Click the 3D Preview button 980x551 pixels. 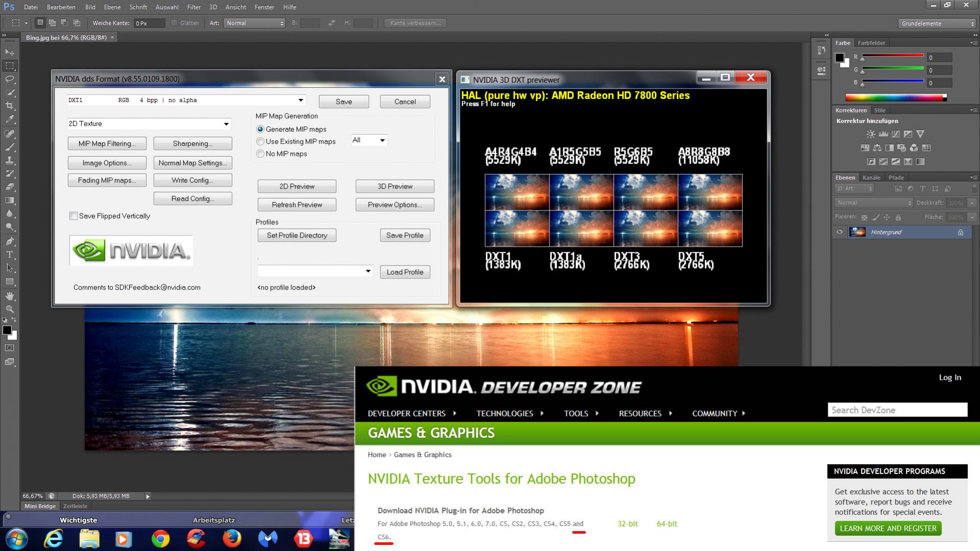coord(395,186)
